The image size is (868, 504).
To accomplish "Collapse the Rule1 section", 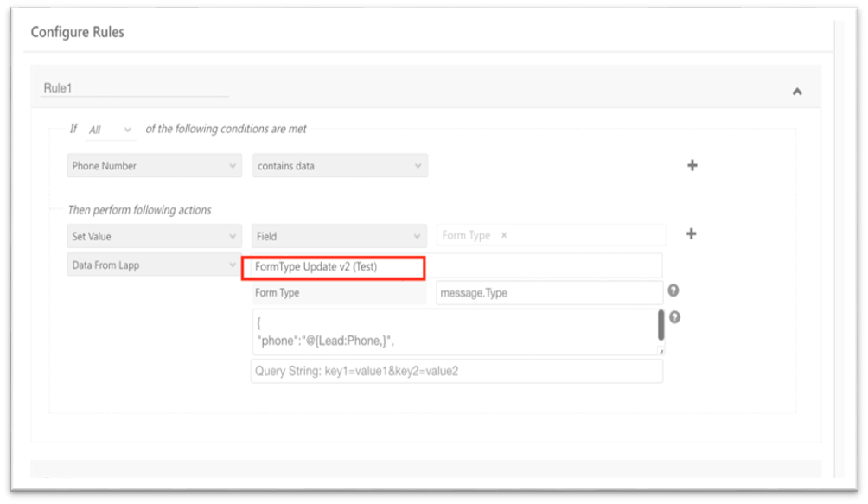I will point(796,92).
